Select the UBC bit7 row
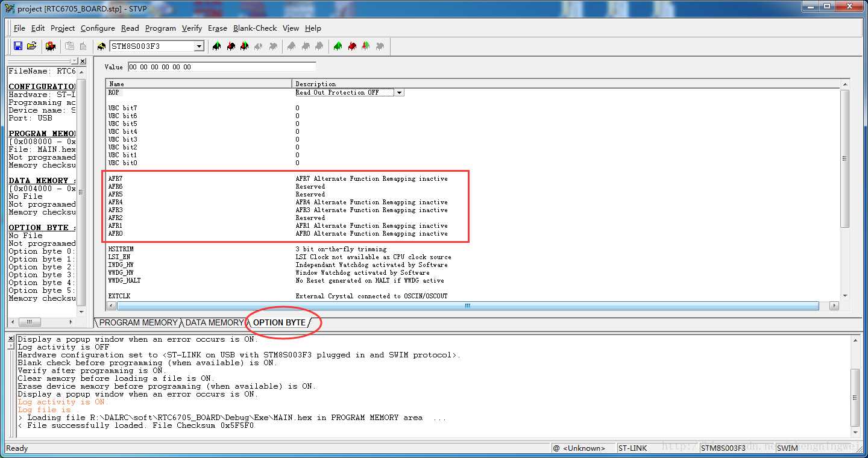Viewport: 868px width, 458px height. 122,108
